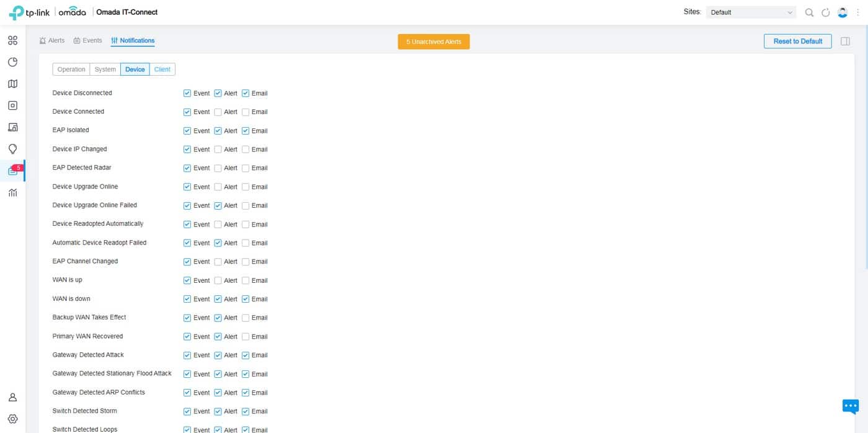Screen dimensions: 868x433
Task: Open the Account user icon in sidebar
Action: coord(12,398)
